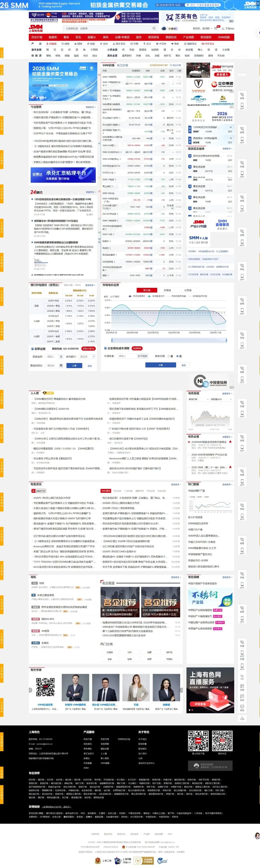Click 点击进入 on SMM汽车产业专区 banner
The height and width of the screenshot is (868, 260).
[x=222, y=74]
